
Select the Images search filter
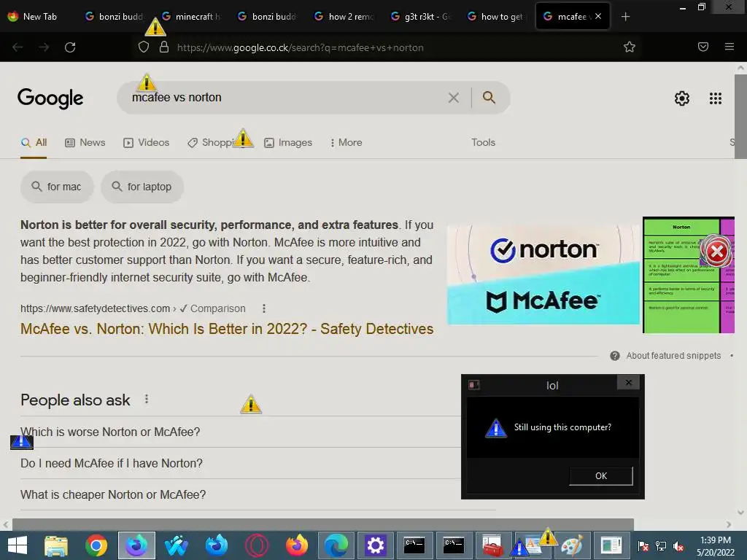click(288, 142)
